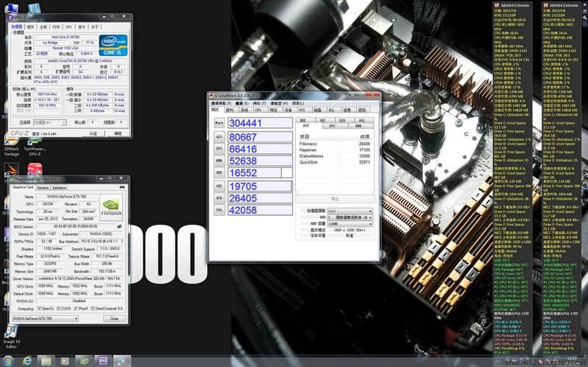Click the 认证 validate button in CPU-Z
The height and width of the screenshot is (367, 588).
click(x=93, y=134)
